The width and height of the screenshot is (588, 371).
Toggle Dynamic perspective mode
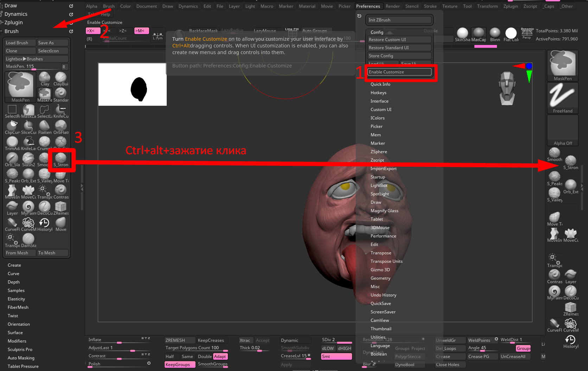[x=527, y=34]
